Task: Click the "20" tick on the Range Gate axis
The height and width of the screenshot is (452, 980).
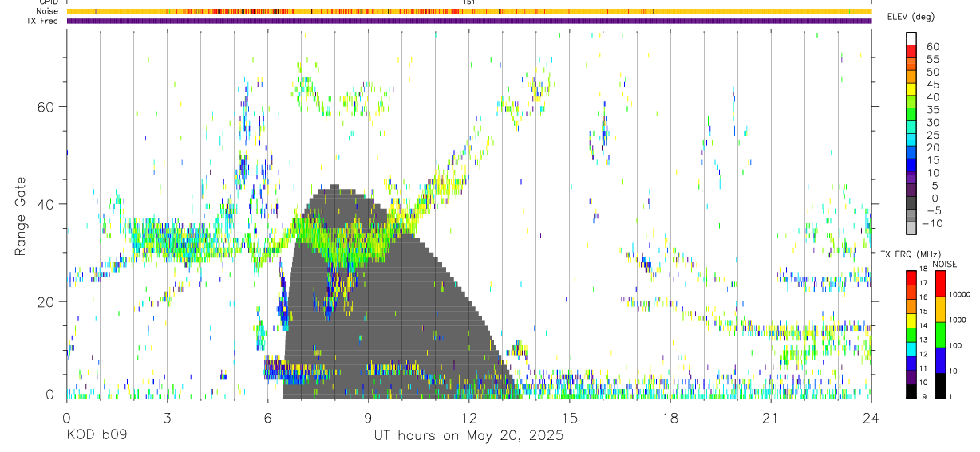Action: (46, 302)
